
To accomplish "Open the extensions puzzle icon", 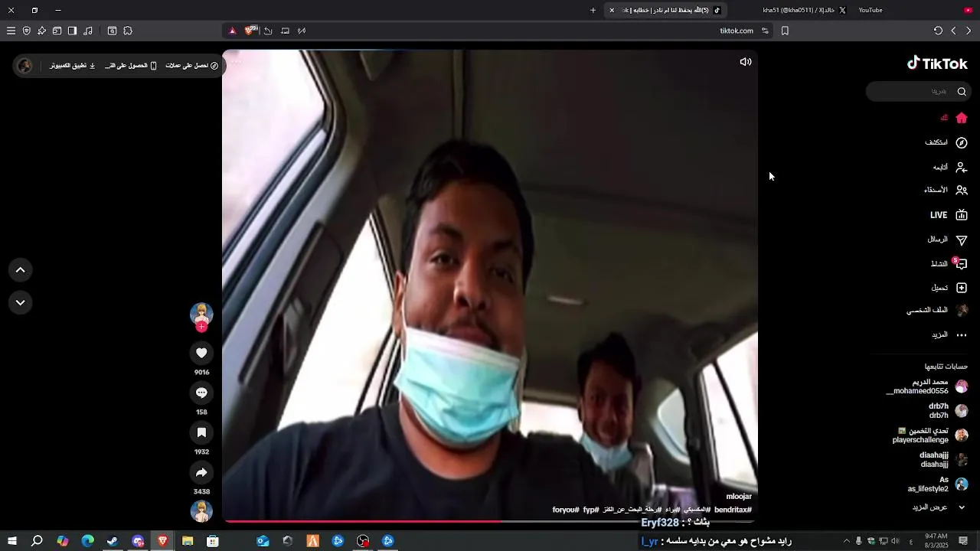I will [x=128, y=31].
